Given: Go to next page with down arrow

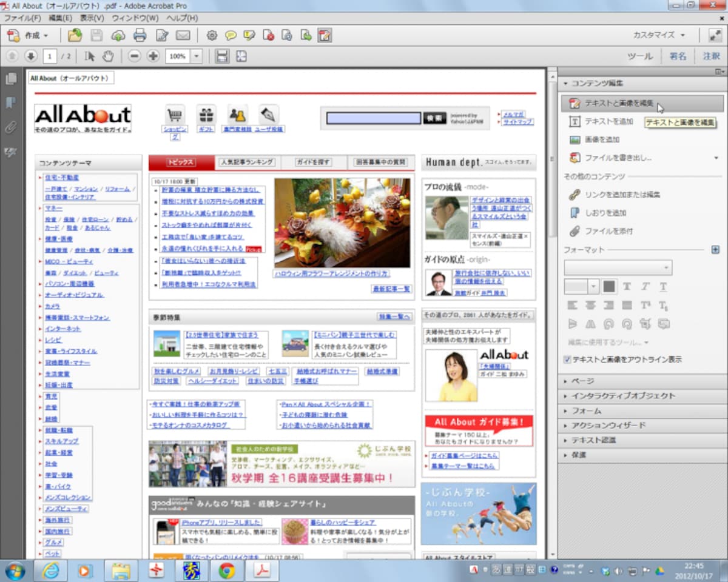Looking at the screenshot, I should click(x=31, y=56).
